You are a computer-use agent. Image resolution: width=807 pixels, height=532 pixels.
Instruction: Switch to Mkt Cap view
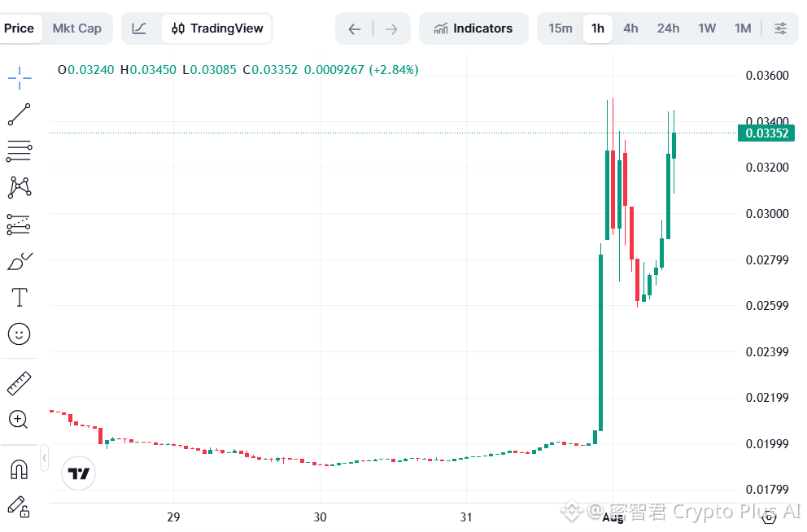[76, 28]
